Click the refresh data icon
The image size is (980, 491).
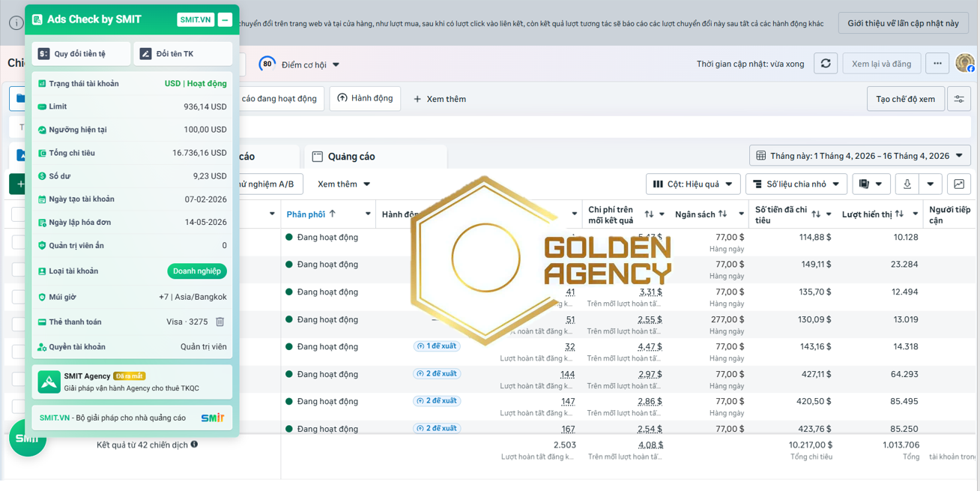click(x=826, y=64)
